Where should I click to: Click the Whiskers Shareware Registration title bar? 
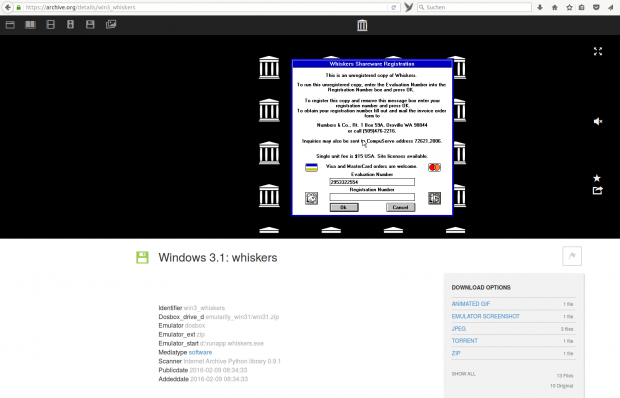(x=372, y=64)
